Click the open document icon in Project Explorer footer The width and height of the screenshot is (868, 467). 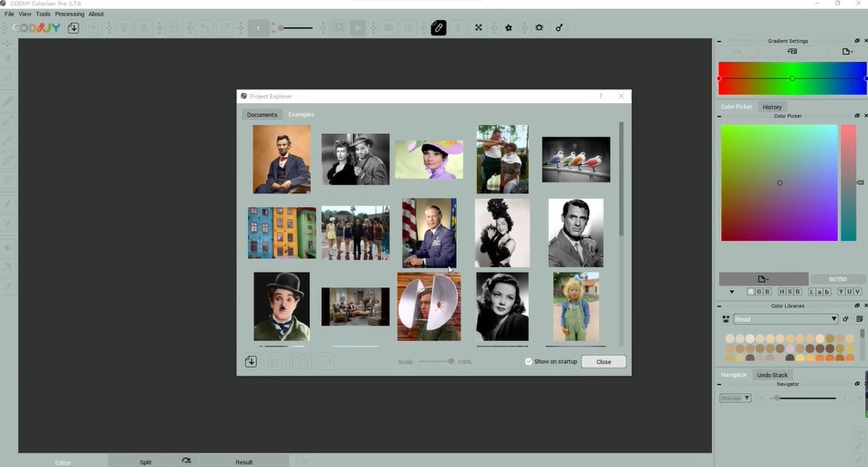click(251, 361)
